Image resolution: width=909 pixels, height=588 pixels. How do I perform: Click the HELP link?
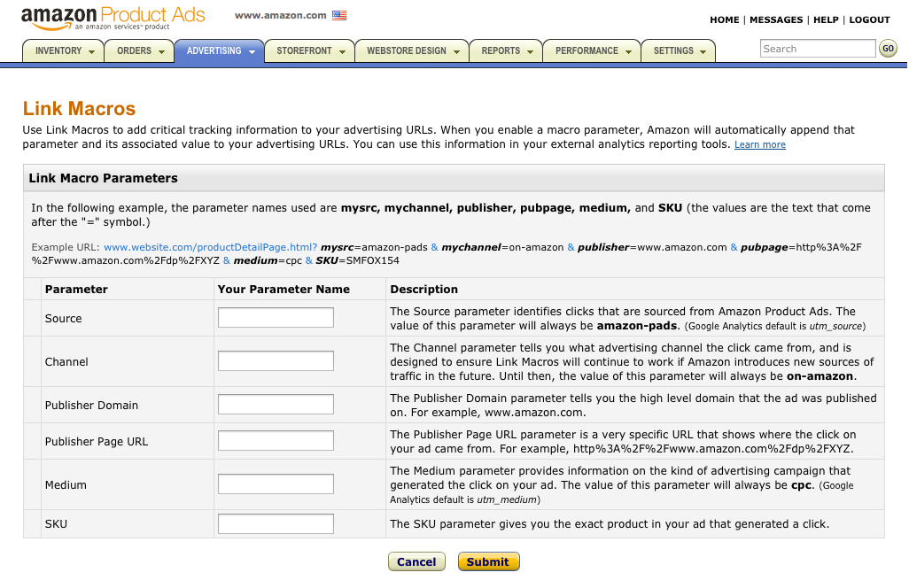click(826, 19)
